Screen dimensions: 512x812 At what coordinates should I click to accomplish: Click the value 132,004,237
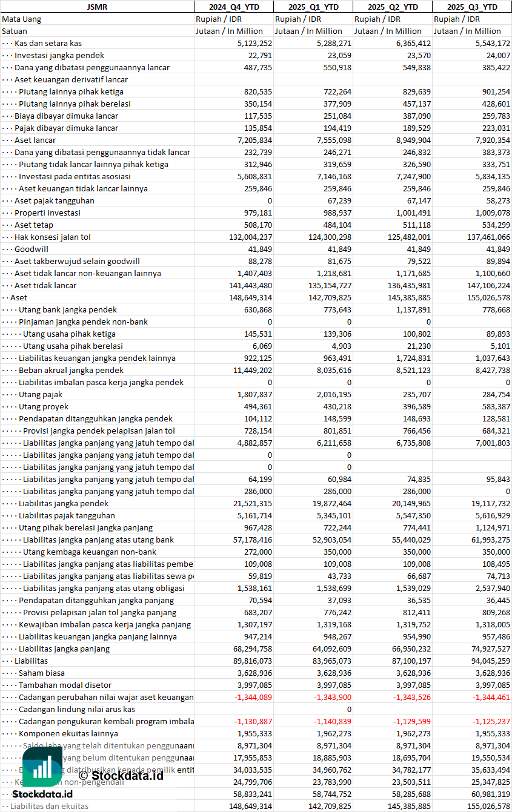pos(250,237)
